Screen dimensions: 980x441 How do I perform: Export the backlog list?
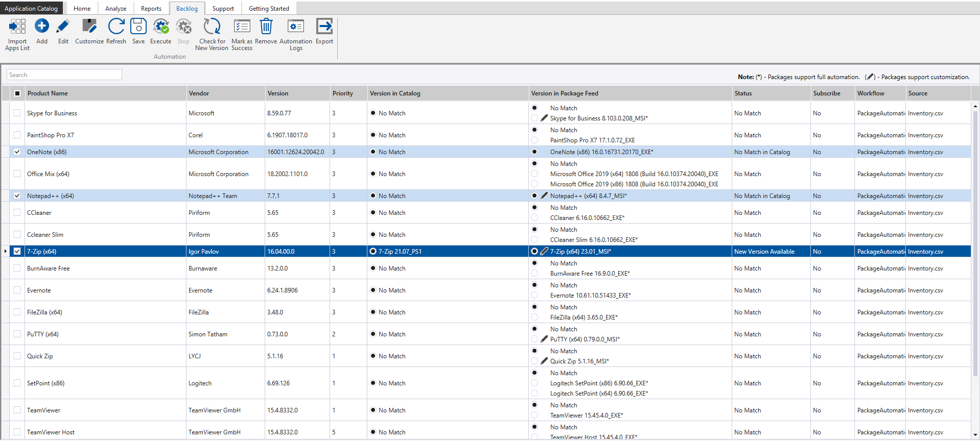tap(324, 26)
